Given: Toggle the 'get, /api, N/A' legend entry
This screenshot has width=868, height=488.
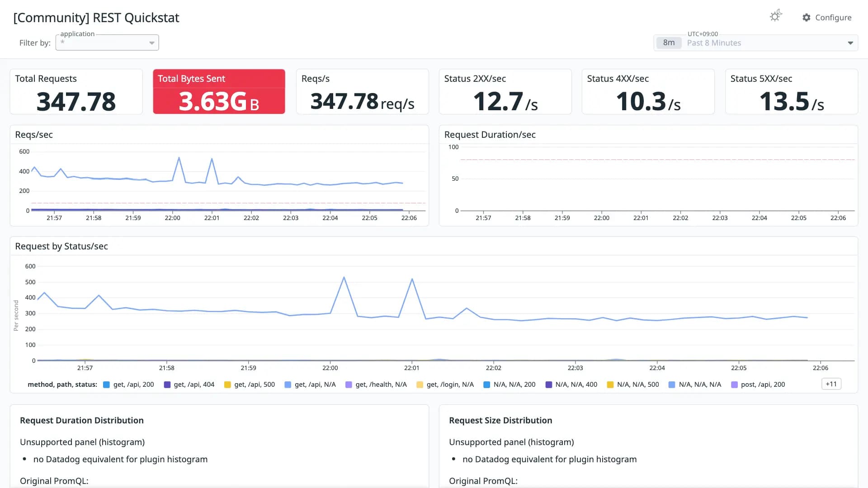Looking at the screenshot, I should pos(310,385).
